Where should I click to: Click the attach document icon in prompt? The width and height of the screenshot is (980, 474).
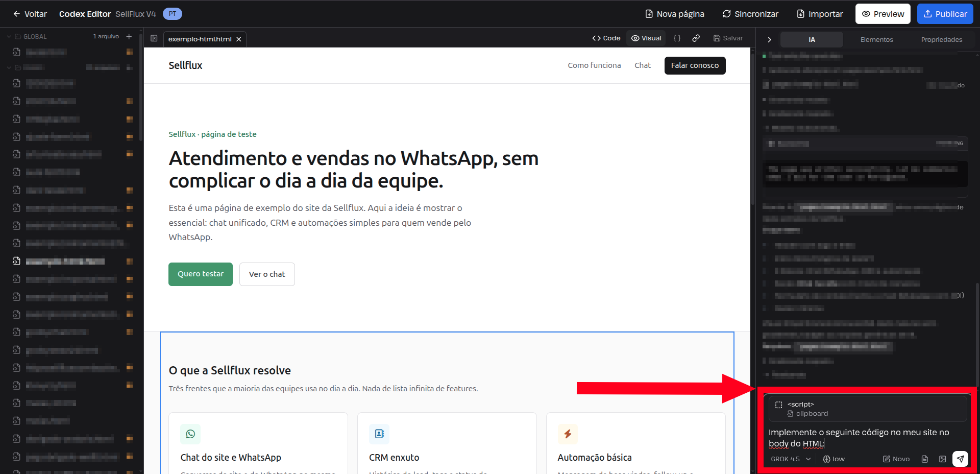[924, 459]
